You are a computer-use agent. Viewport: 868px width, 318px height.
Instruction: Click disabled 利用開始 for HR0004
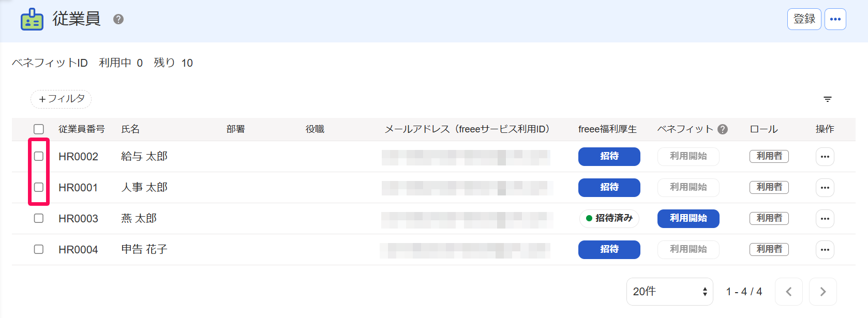(x=689, y=249)
